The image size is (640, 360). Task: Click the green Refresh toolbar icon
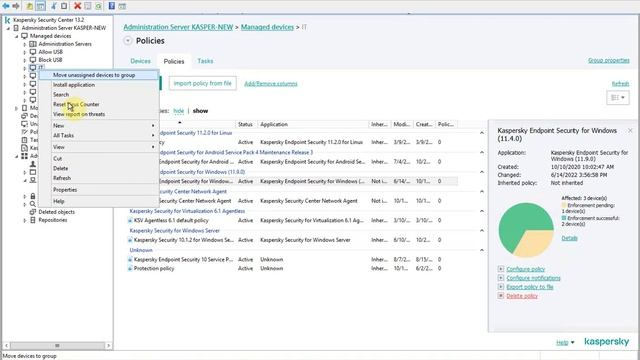click(x=98, y=6)
